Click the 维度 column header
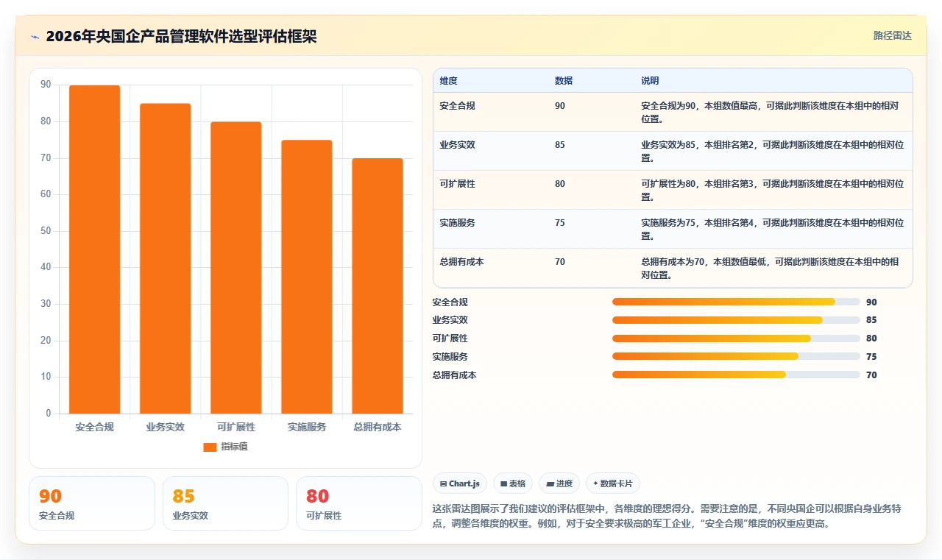The height and width of the screenshot is (560, 942). [448, 81]
